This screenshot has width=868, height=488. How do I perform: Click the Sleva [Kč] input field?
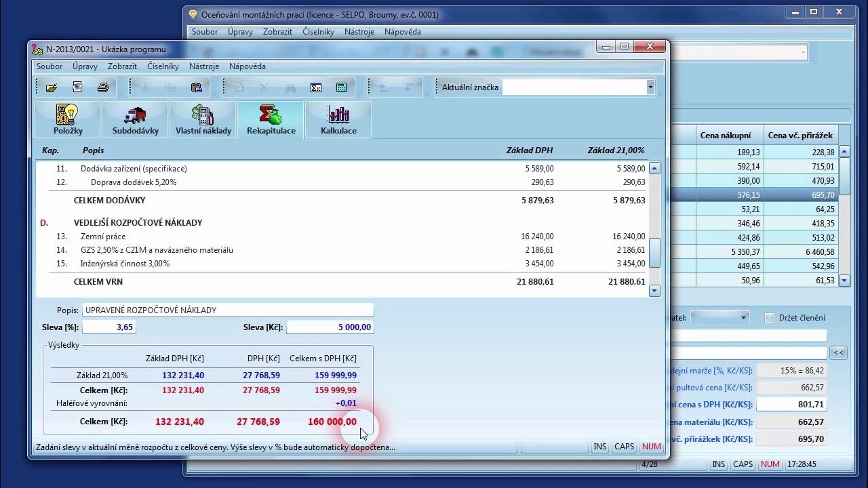point(330,327)
